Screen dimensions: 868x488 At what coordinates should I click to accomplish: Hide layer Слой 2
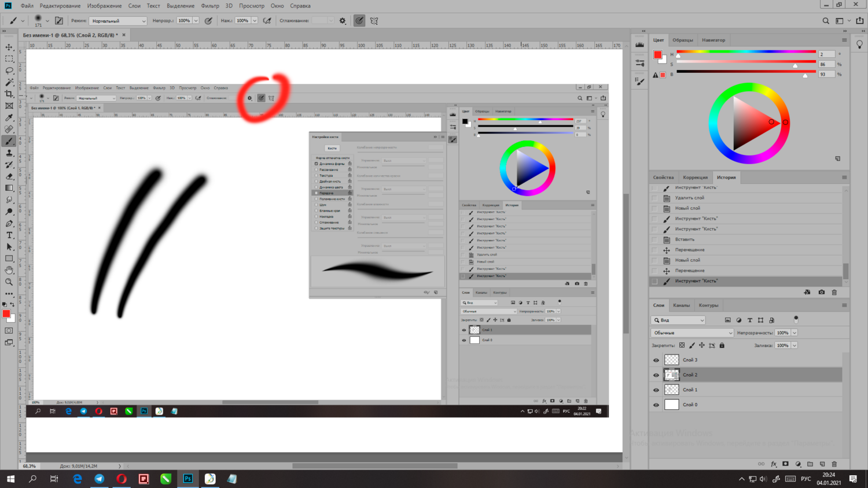pos(656,375)
